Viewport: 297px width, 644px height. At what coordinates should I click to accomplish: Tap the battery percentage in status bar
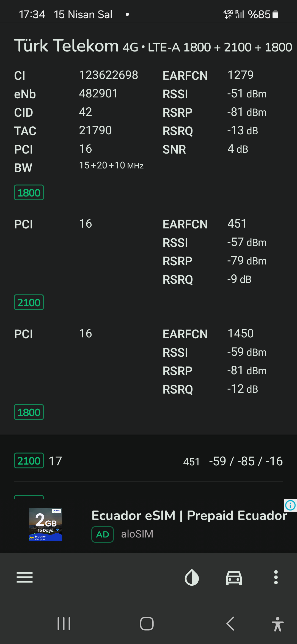(x=259, y=14)
